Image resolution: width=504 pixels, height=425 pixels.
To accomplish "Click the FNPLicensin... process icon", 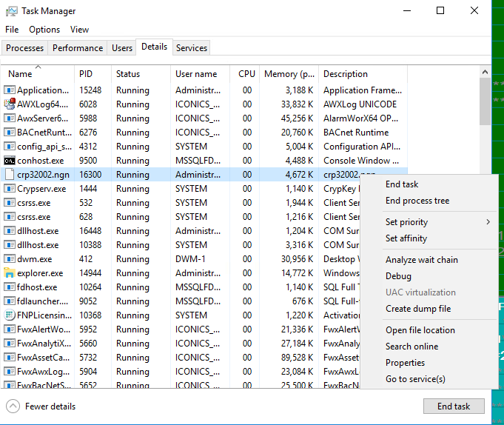I will tap(10, 315).
